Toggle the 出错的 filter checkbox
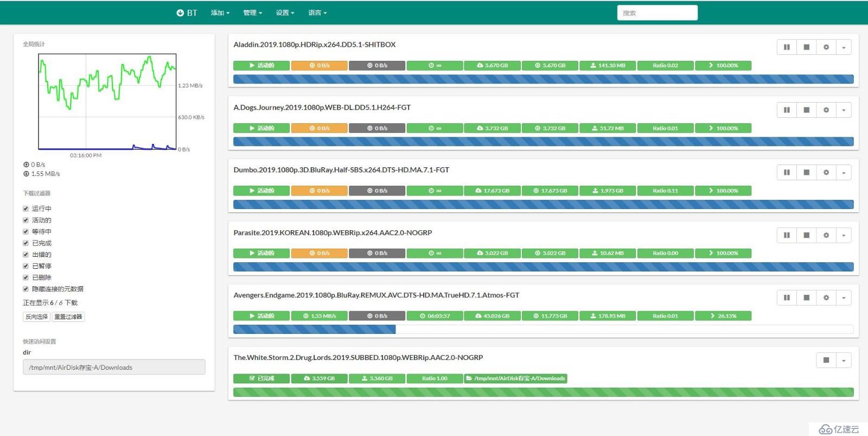Image resolution: width=868 pixels, height=436 pixels. tap(25, 255)
